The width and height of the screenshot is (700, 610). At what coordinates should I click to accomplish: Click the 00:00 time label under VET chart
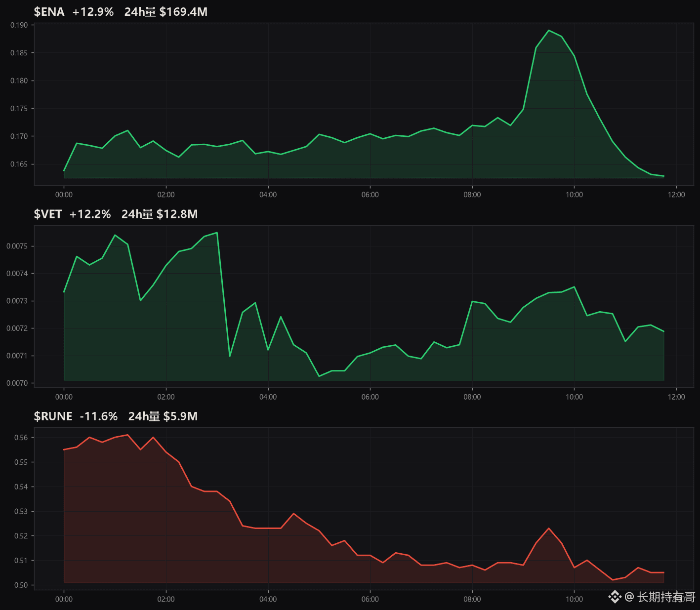pyautogui.click(x=64, y=397)
